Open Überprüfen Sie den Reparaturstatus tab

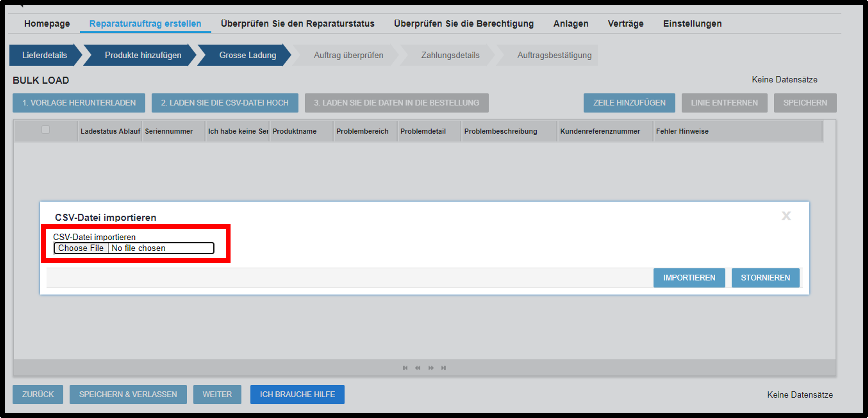298,24
